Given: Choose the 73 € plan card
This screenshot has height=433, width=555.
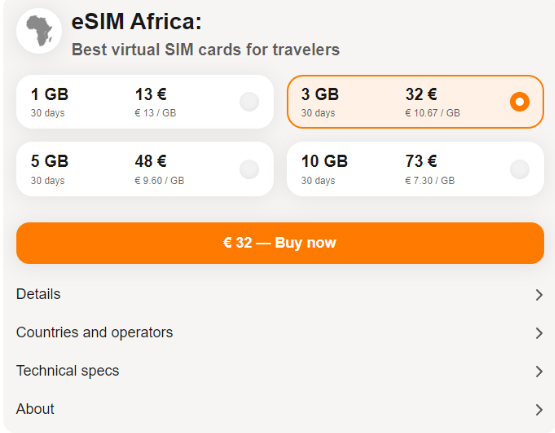Looking at the screenshot, I should [x=416, y=169].
